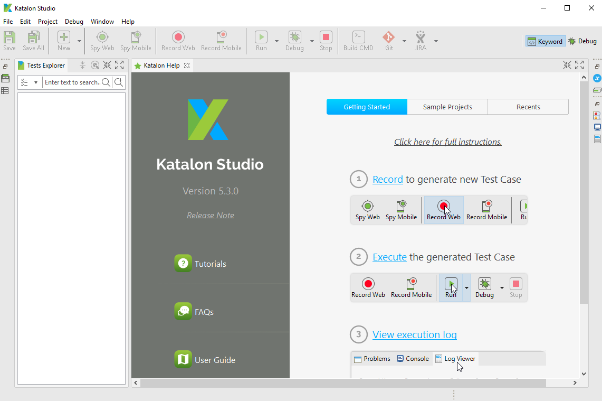The width and height of the screenshot is (602, 401).
Task: Switch to Debug perspective at top right
Action: (582, 41)
